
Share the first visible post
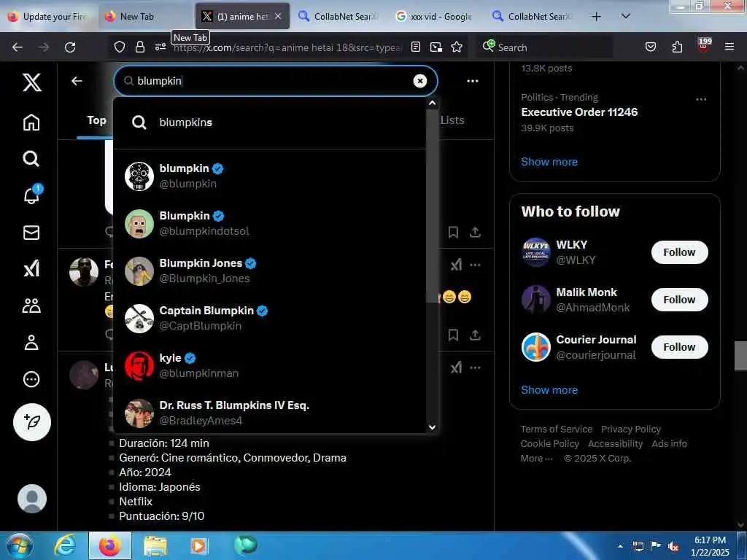pyautogui.click(x=475, y=233)
